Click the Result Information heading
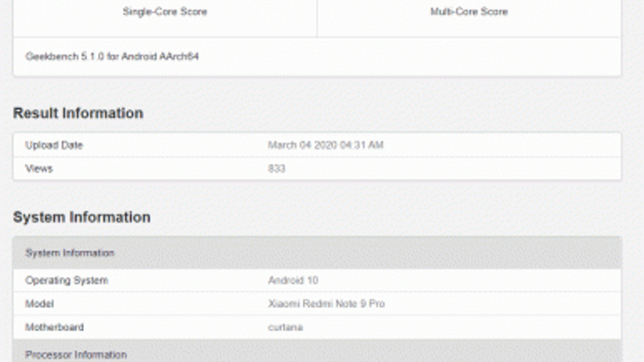The height and width of the screenshot is (362, 644). 78,113
